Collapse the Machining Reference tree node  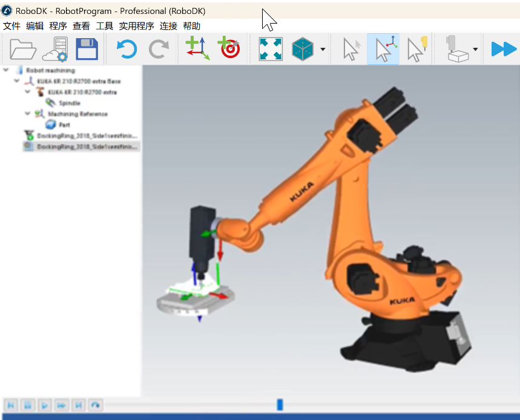click(x=28, y=114)
